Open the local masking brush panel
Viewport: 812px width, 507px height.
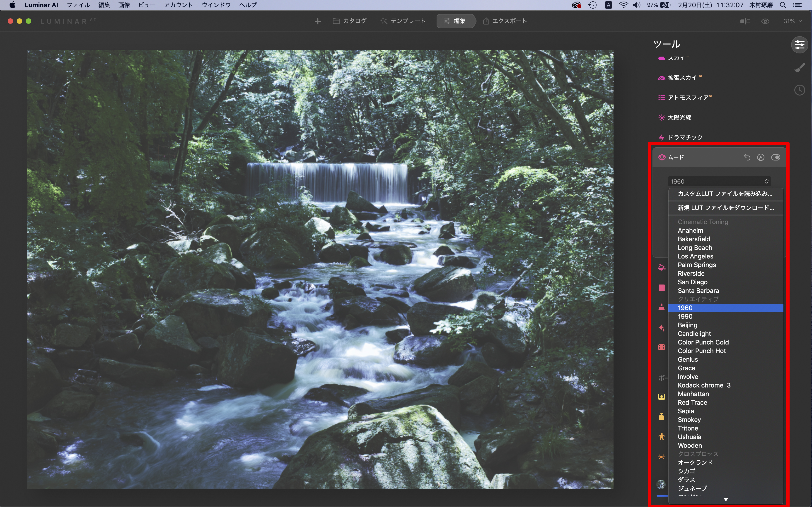pos(799,68)
